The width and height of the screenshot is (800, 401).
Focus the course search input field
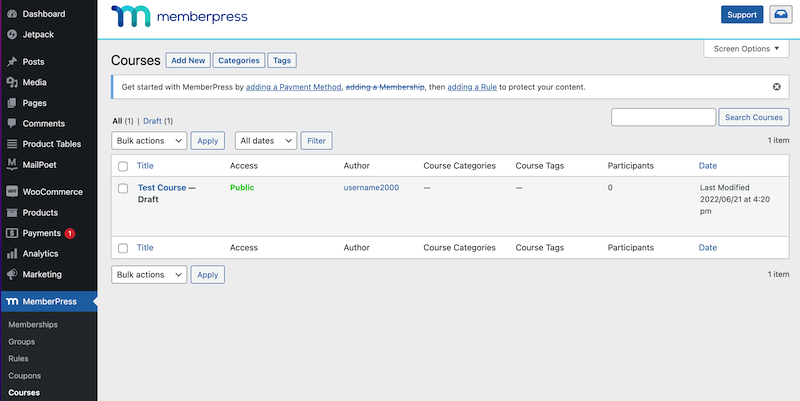[663, 117]
